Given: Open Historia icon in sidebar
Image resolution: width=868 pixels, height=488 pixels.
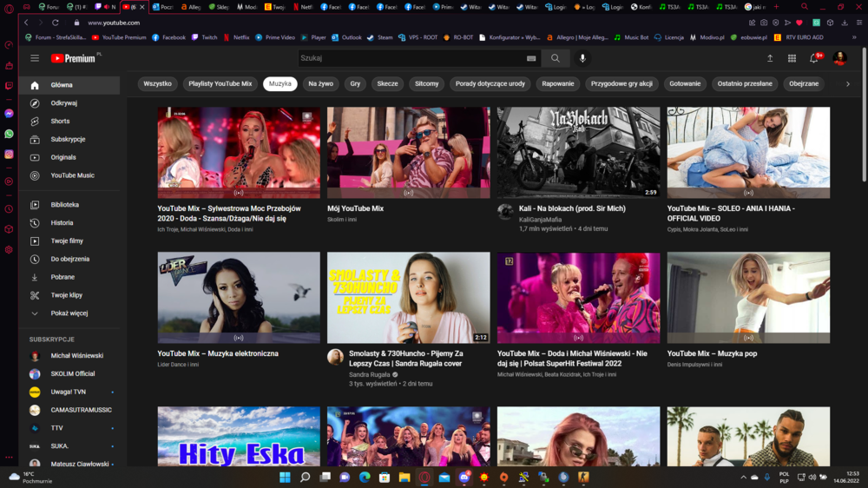Looking at the screenshot, I should click(x=35, y=222).
